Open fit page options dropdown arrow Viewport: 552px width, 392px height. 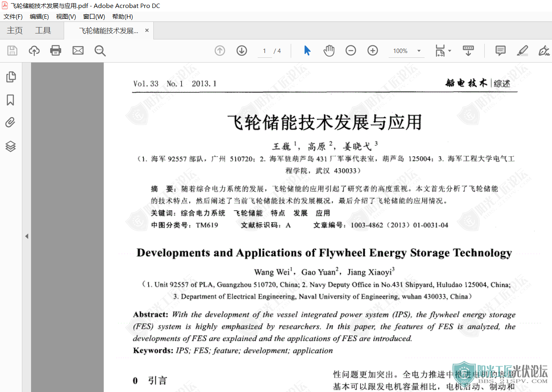click(x=450, y=51)
